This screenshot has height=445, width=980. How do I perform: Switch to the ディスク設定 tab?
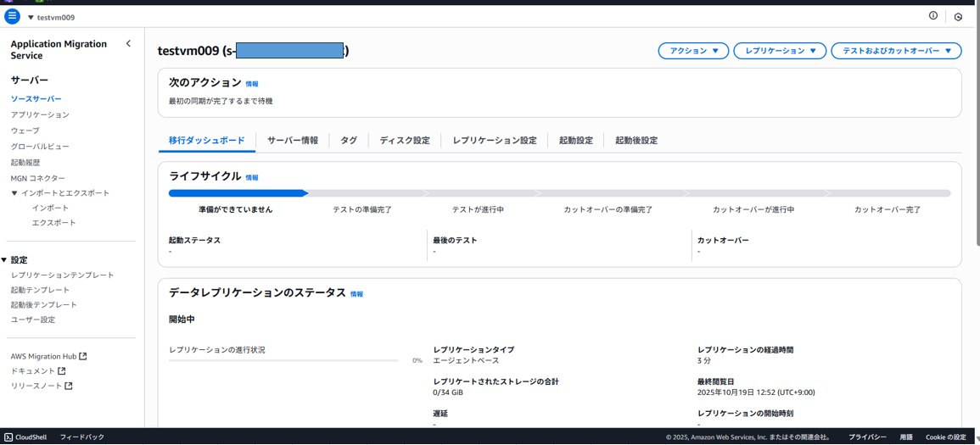click(x=405, y=141)
